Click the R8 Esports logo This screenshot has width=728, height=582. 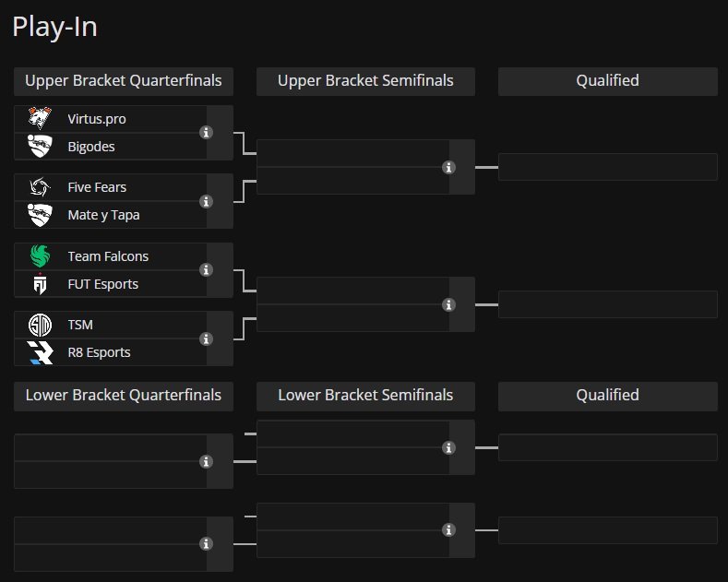point(40,352)
